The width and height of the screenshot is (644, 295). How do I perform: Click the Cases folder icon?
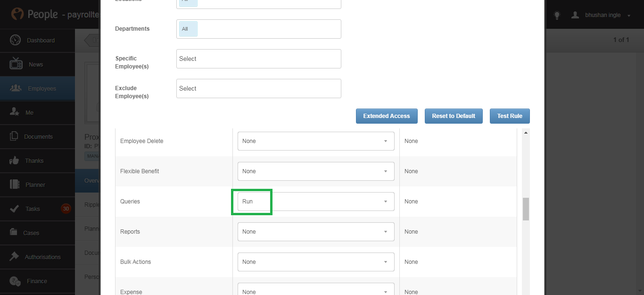point(15,233)
